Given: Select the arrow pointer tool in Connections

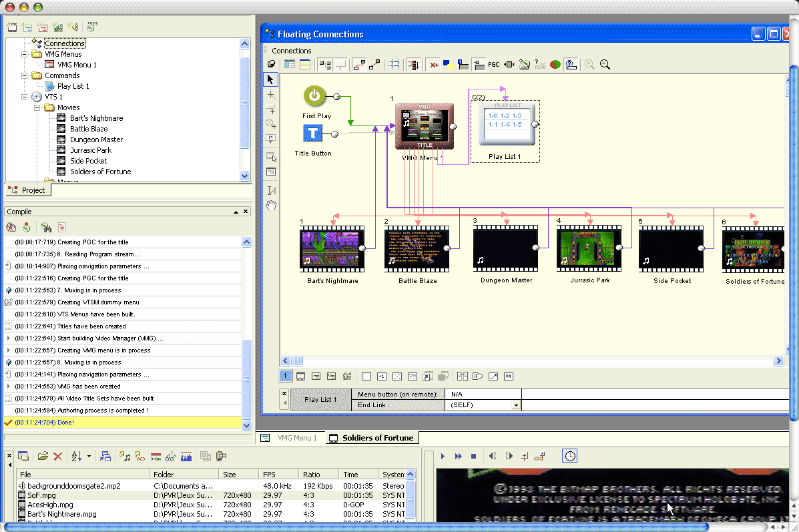Looking at the screenshot, I should (270, 79).
